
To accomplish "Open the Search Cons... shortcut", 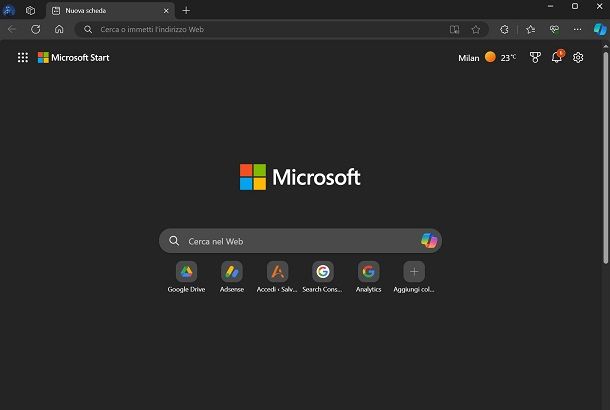I will 323,277.
